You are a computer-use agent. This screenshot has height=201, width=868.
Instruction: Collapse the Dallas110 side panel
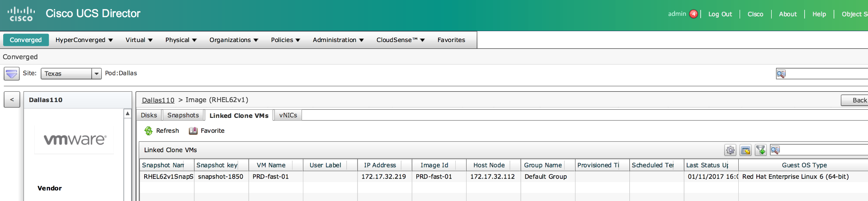click(12, 100)
